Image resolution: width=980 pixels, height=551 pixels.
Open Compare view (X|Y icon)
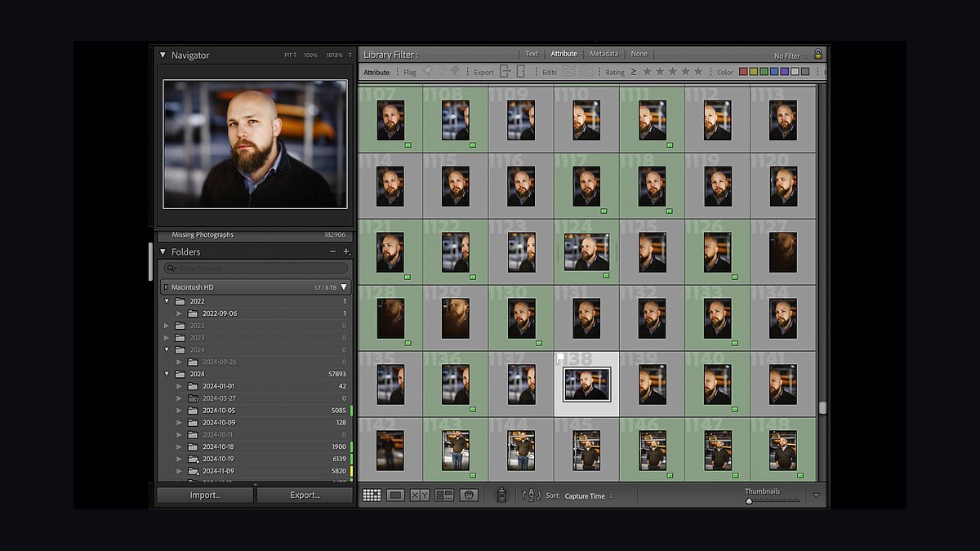(x=420, y=495)
